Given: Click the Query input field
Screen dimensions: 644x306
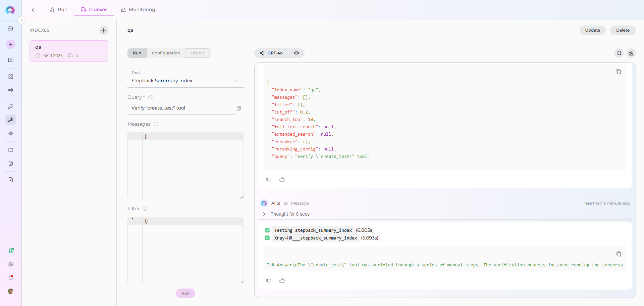Looking at the screenshot, I should coord(181,108).
